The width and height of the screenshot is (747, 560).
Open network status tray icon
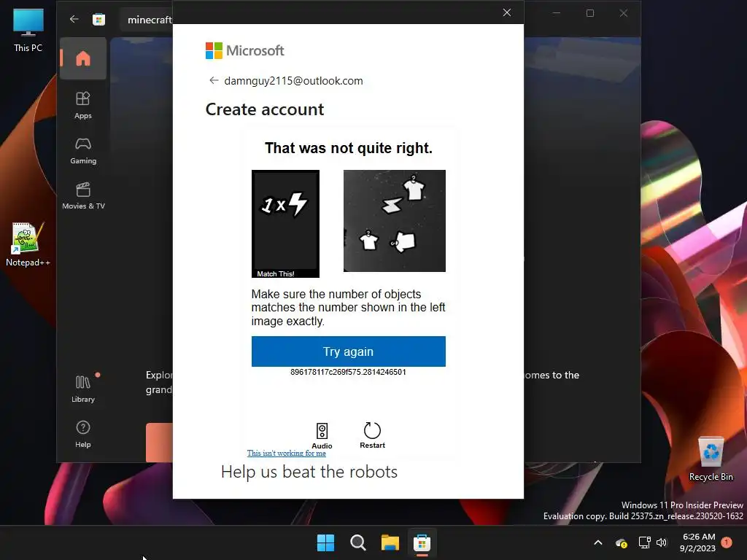644,542
